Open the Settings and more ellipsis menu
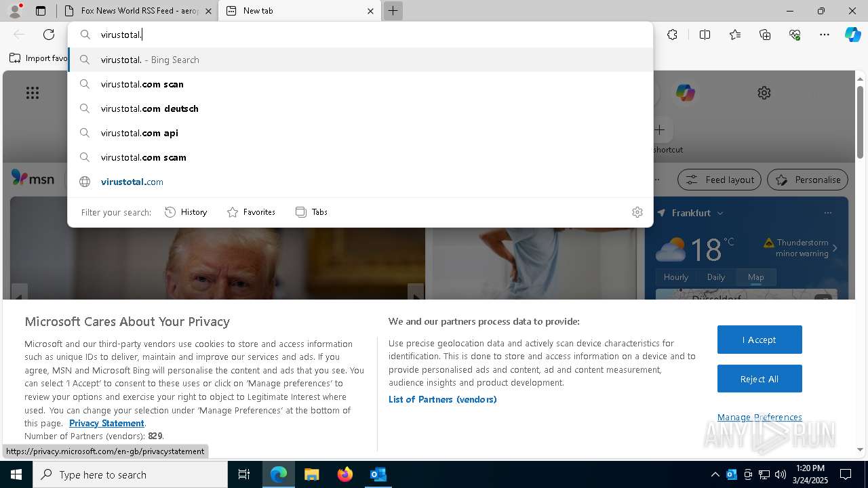Screen dimensions: 868x488 pos(825,35)
